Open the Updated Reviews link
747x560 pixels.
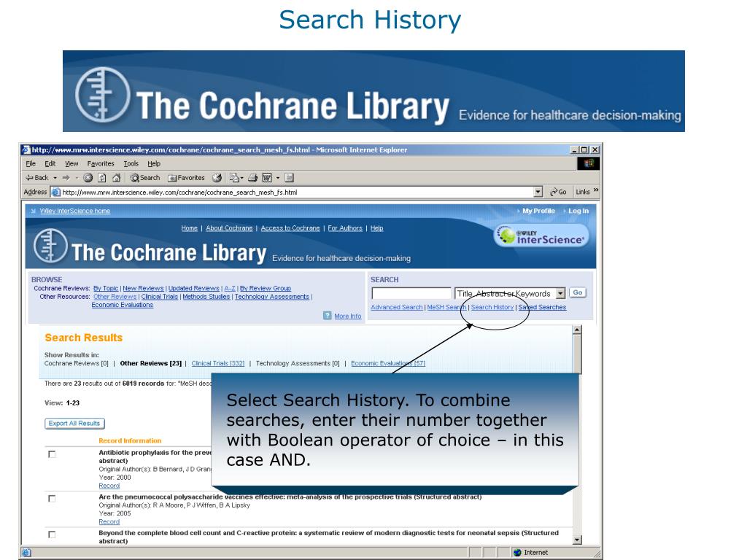pyautogui.click(x=194, y=288)
